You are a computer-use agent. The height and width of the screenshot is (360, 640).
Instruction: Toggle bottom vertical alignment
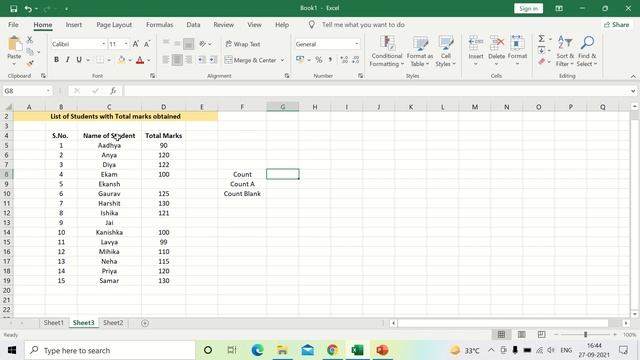point(189,44)
